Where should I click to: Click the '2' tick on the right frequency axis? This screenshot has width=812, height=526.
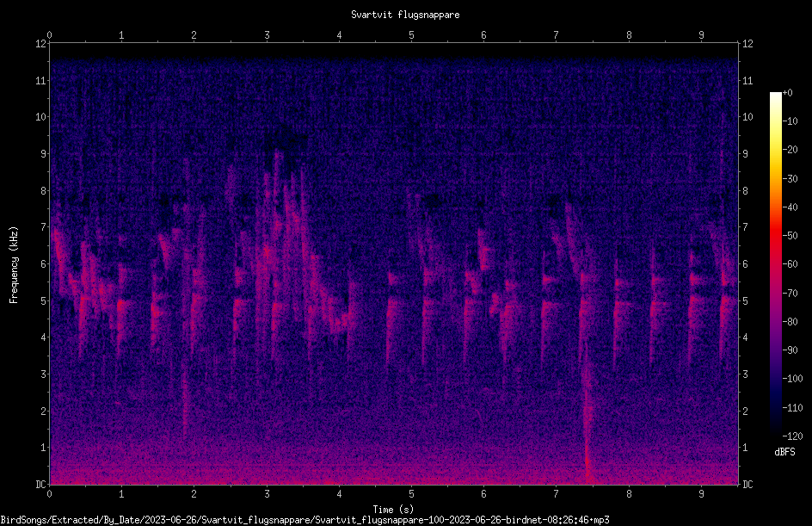click(745, 411)
